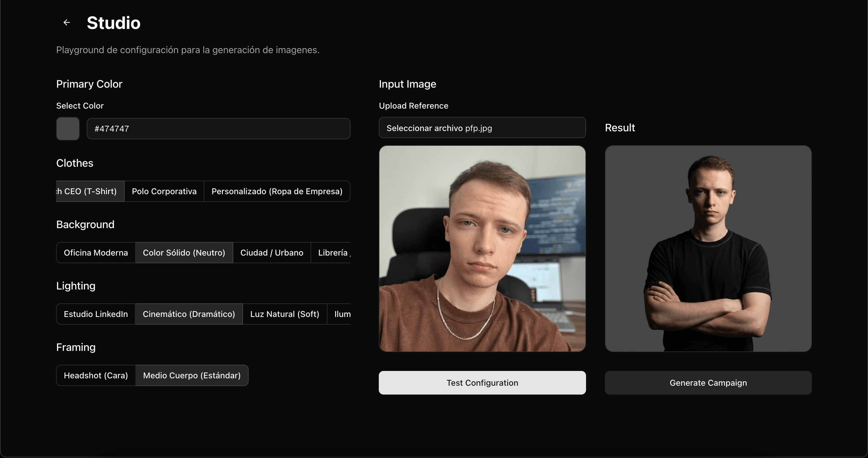
Task: Enable Cinemático (Dramático) lighting
Action: (x=189, y=313)
